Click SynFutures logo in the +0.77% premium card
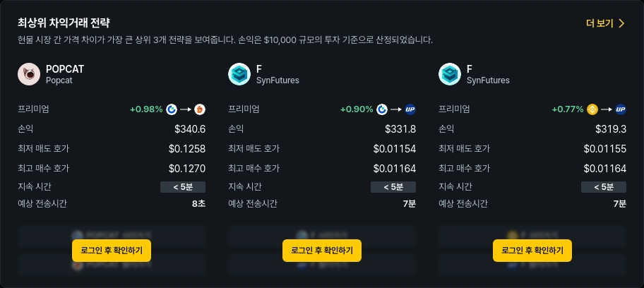This screenshot has width=644, height=288. pos(450,74)
